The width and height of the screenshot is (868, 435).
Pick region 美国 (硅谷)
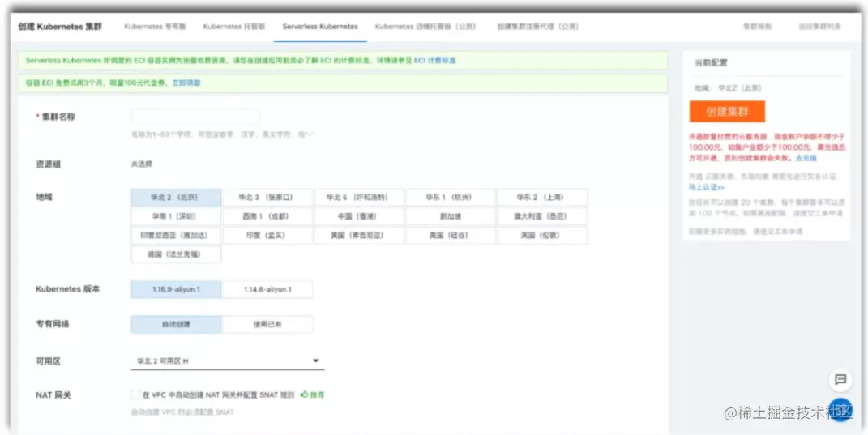point(451,235)
